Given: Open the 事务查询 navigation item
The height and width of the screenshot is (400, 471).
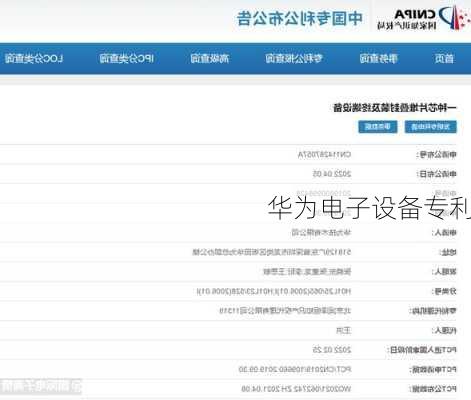Looking at the screenshot, I should [x=379, y=59].
